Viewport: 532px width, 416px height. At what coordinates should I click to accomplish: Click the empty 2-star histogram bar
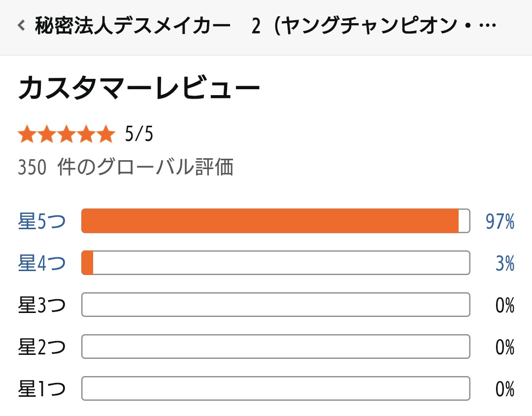pyautogui.click(x=275, y=347)
